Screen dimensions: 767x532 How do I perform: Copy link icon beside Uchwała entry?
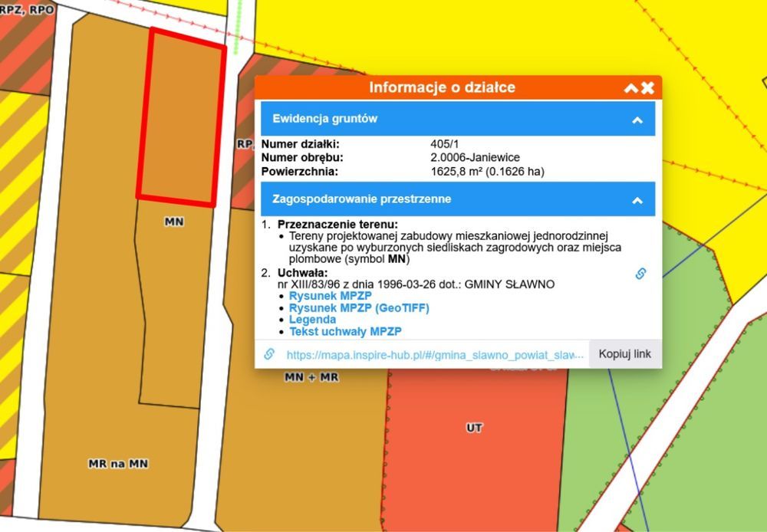click(640, 274)
